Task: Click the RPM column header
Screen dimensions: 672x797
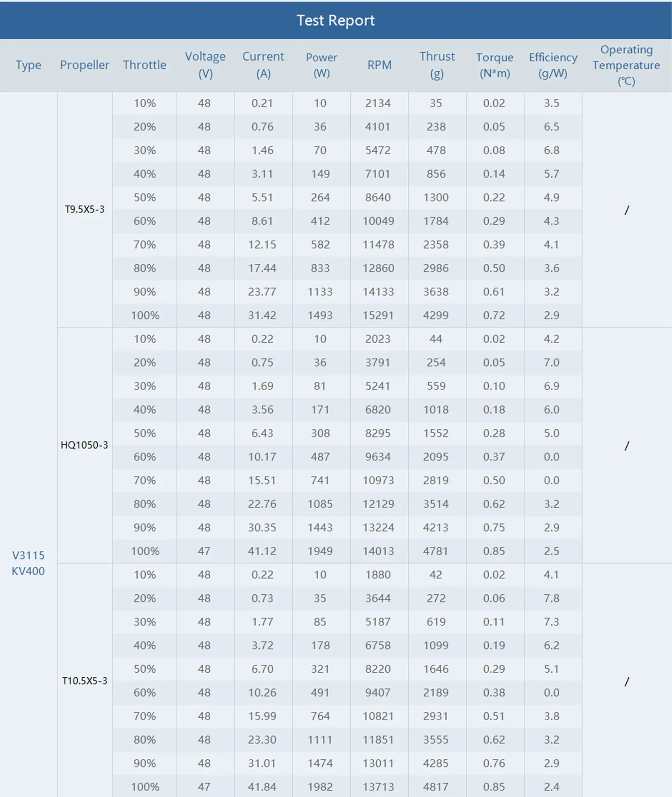Action: tap(379, 65)
